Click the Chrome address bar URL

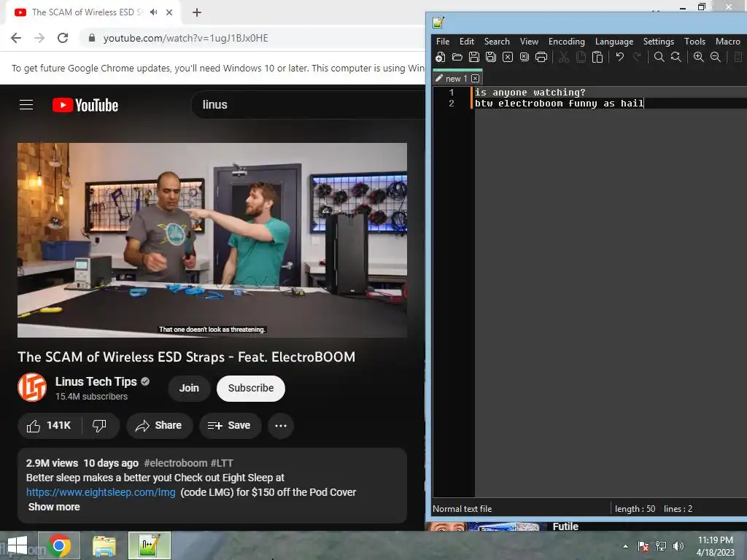point(186,38)
